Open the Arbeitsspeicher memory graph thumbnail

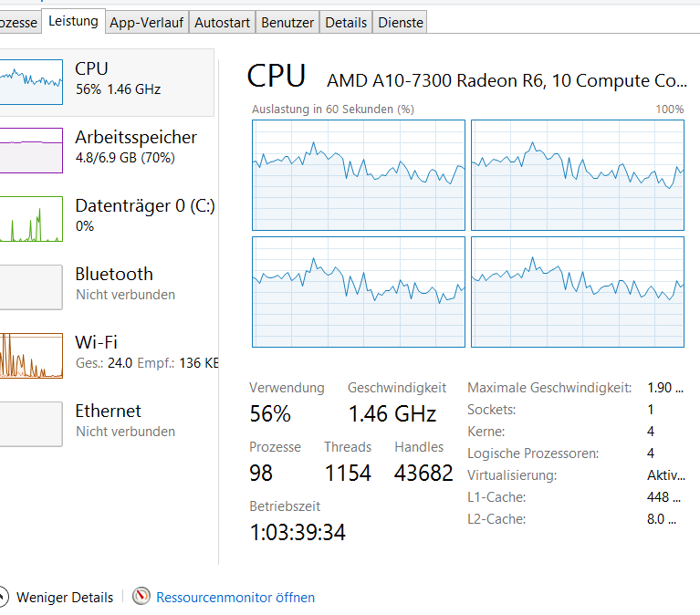pyautogui.click(x=31, y=151)
